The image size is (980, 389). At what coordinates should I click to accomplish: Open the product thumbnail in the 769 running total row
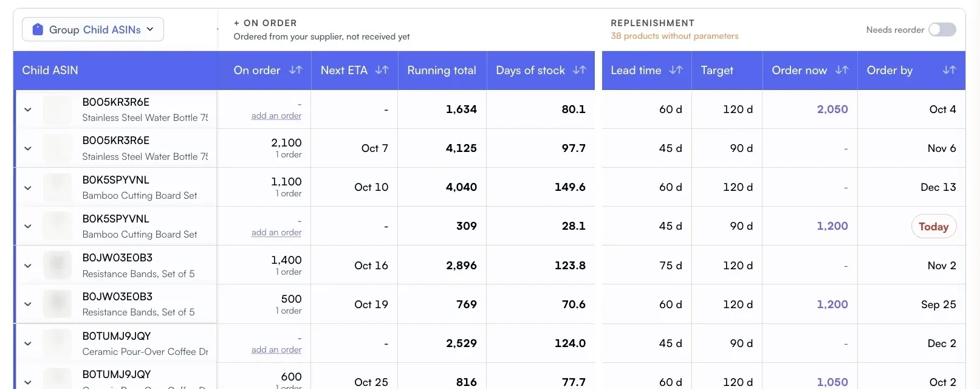click(58, 305)
